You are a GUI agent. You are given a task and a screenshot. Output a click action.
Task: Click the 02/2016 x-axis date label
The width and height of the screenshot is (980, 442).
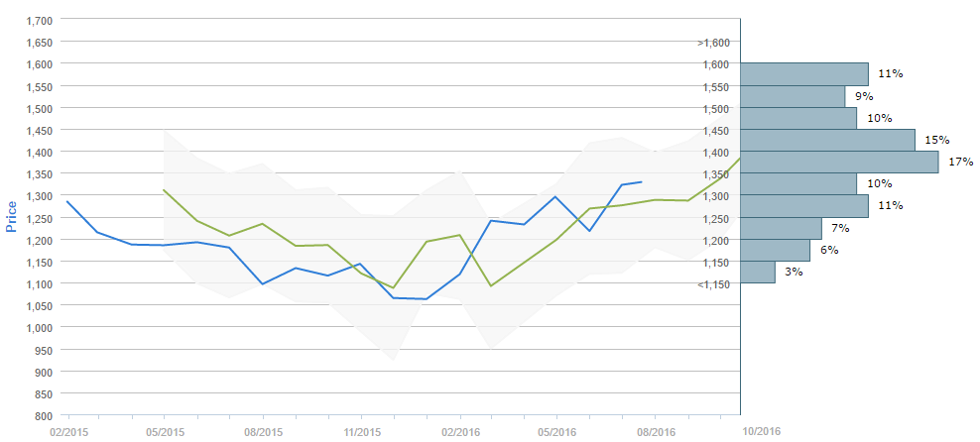(x=460, y=432)
